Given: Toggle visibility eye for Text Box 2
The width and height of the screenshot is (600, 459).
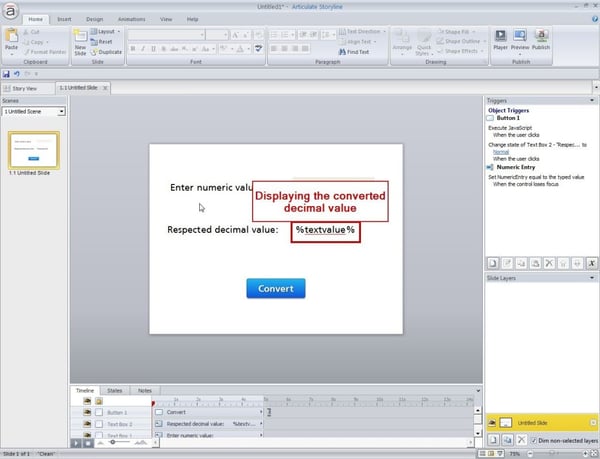Looking at the screenshot, I should [87, 424].
